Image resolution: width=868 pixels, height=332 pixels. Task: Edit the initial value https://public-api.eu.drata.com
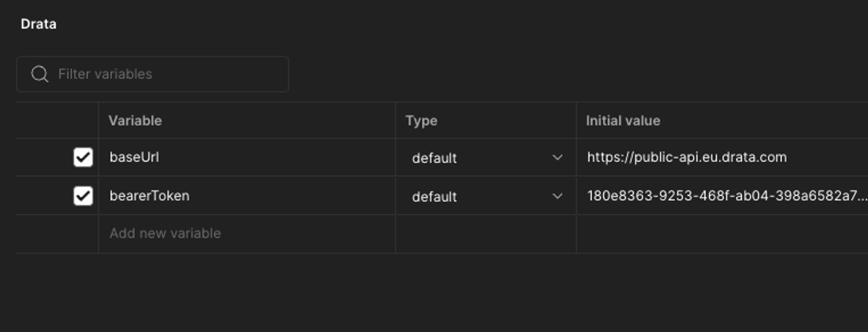687,157
